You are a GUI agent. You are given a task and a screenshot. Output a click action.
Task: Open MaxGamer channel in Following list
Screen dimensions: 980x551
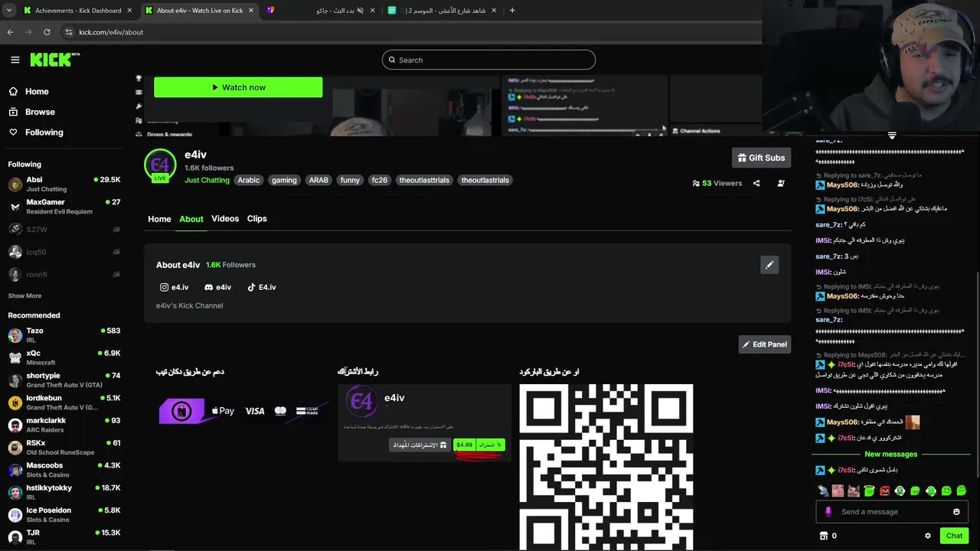tap(64, 207)
